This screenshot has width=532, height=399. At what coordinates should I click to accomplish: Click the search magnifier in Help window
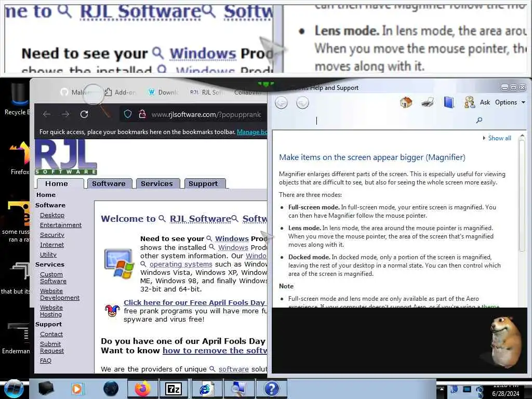click(x=479, y=120)
